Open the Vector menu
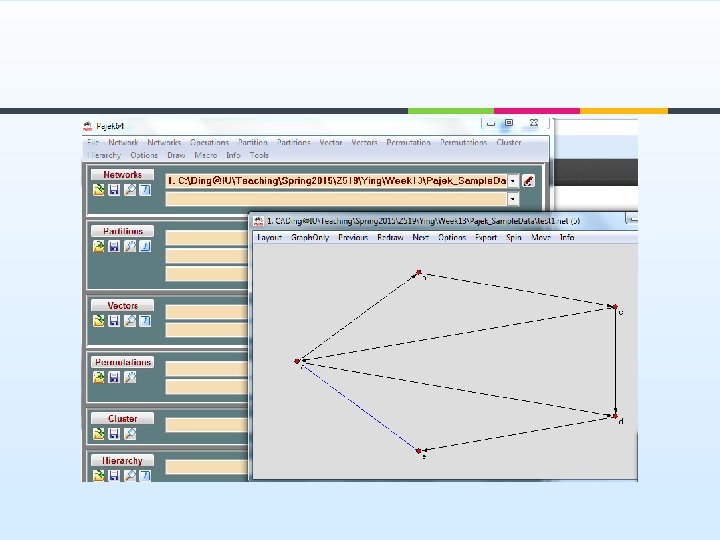Viewport: 720px width, 540px height. click(331, 142)
